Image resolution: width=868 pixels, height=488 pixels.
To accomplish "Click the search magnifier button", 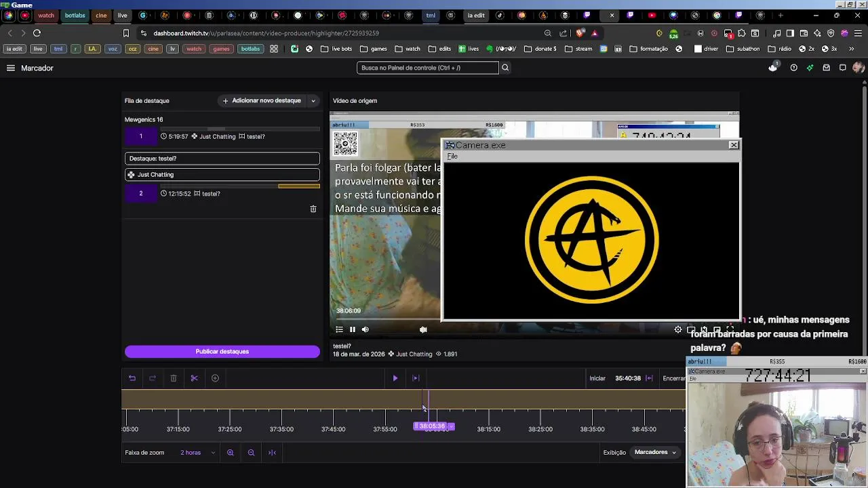I will (505, 68).
